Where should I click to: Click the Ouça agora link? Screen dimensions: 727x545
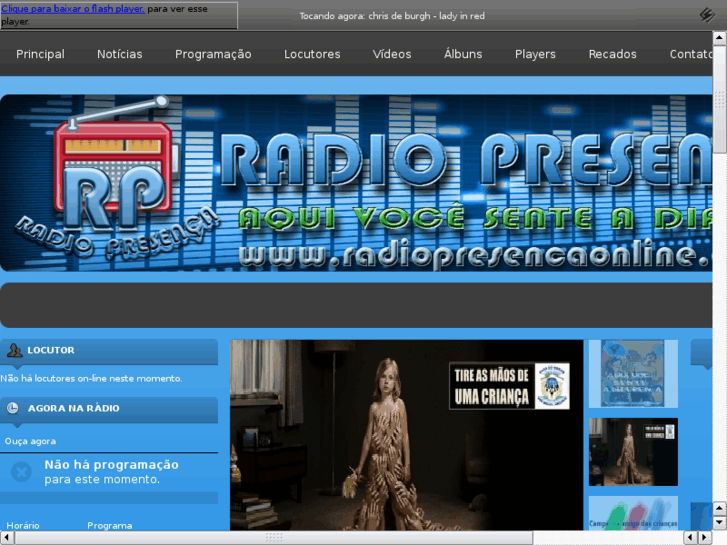coord(30,441)
